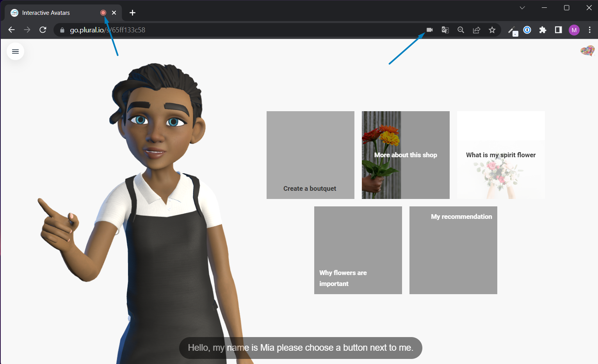Open a new browser tab
Image resolution: width=598 pixels, height=364 pixels.
(133, 13)
